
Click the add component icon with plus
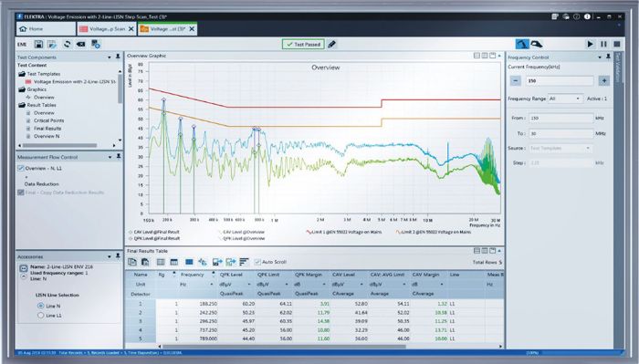(x=96, y=44)
